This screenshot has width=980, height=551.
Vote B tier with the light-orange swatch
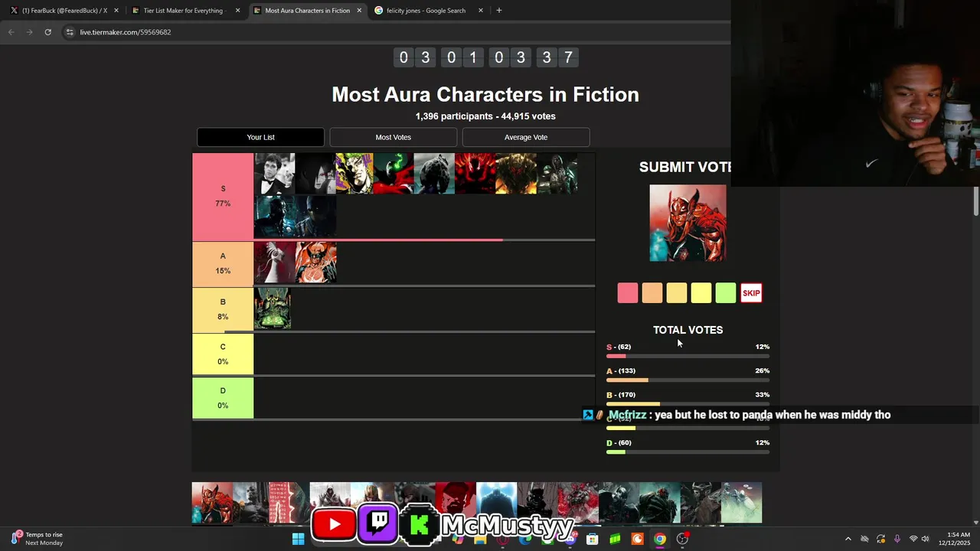tap(677, 293)
